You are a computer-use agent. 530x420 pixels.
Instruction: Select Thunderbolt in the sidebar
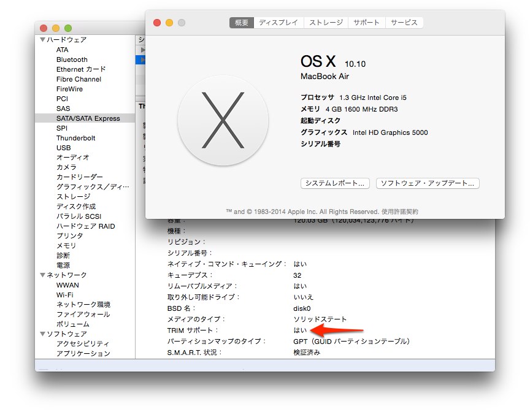point(75,138)
